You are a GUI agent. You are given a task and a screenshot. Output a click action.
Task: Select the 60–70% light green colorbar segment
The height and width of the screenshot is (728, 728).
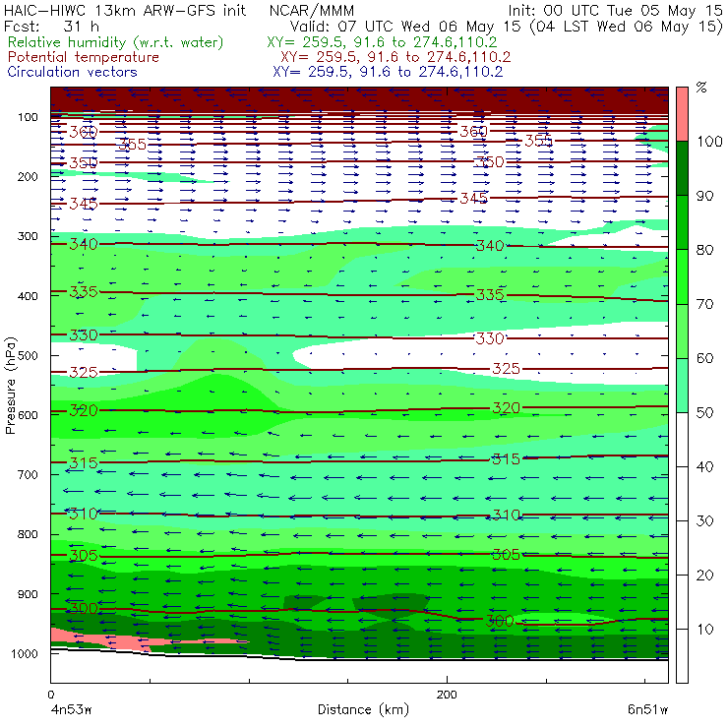tap(682, 331)
